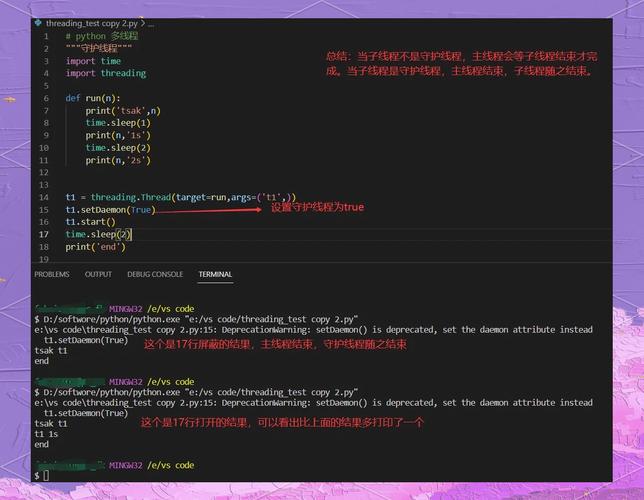Click line number 1 in gutter

pos(46,36)
